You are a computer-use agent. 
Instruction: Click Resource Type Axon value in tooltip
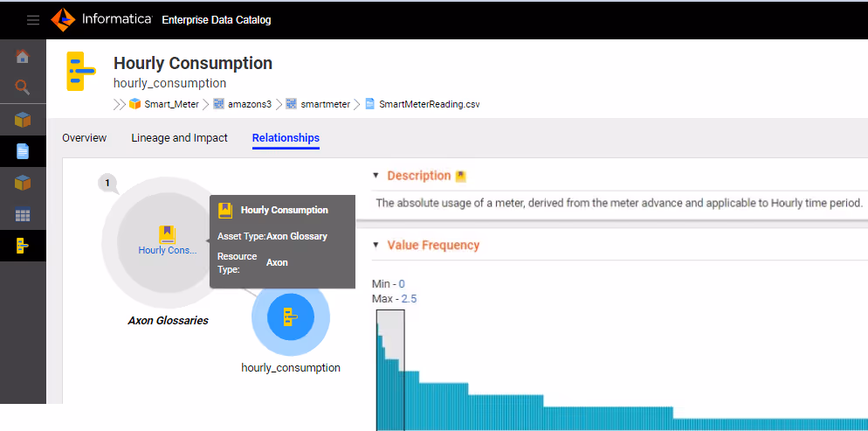[277, 262]
